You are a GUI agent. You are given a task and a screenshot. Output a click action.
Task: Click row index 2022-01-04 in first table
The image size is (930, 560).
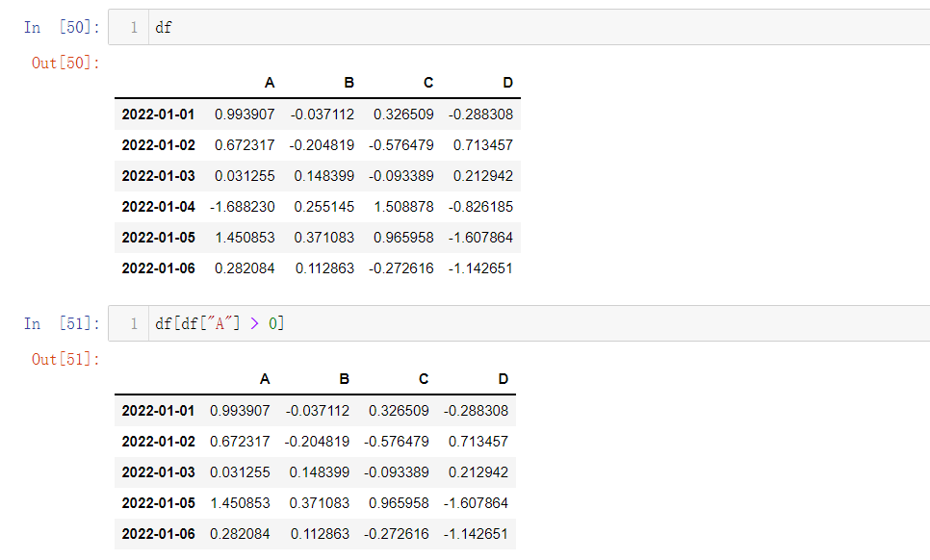[x=158, y=207]
